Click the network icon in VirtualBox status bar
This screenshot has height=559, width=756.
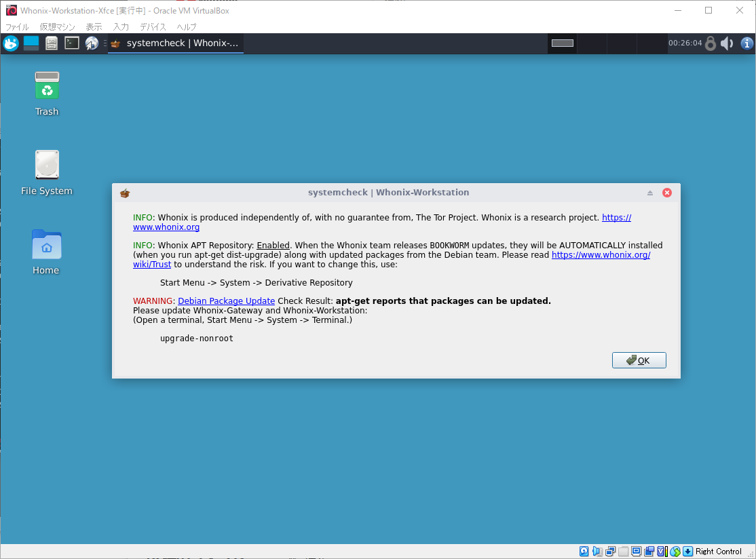coord(610,551)
